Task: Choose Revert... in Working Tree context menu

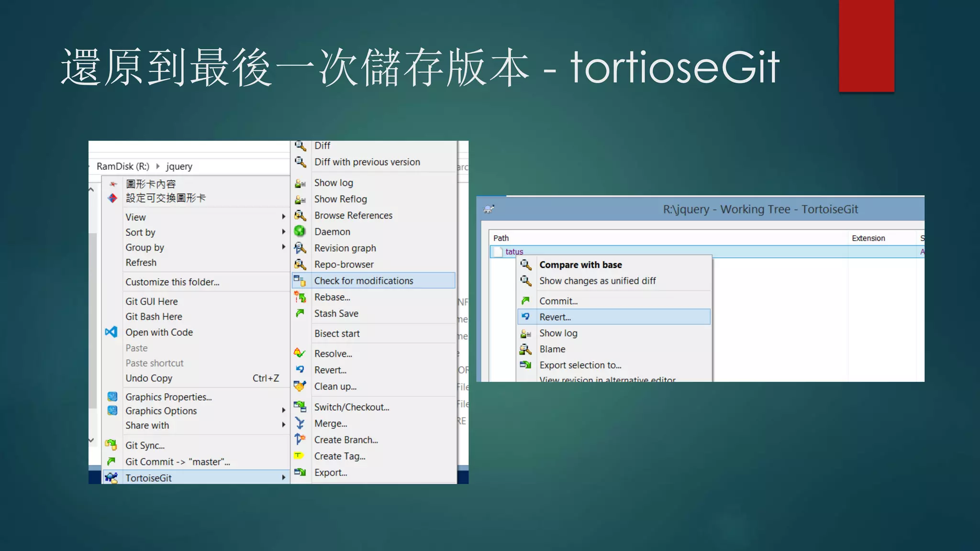Action: (614, 317)
